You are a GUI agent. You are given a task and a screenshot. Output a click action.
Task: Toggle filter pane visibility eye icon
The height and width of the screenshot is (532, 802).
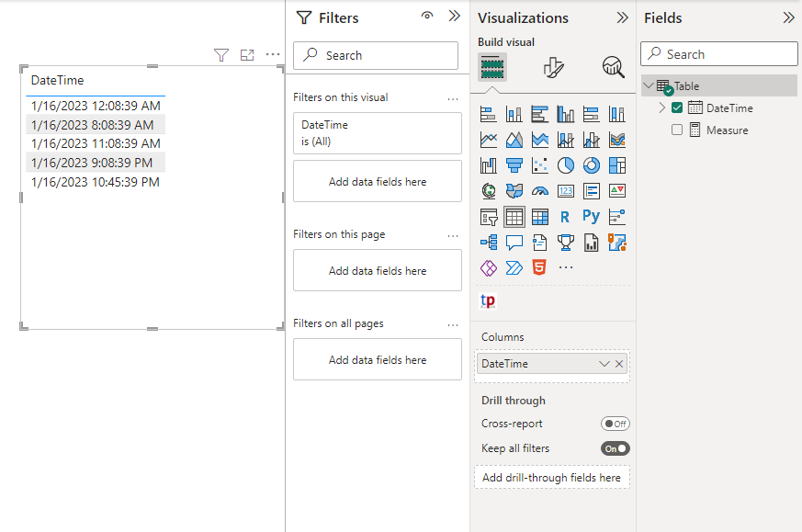click(x=427, y=16)
